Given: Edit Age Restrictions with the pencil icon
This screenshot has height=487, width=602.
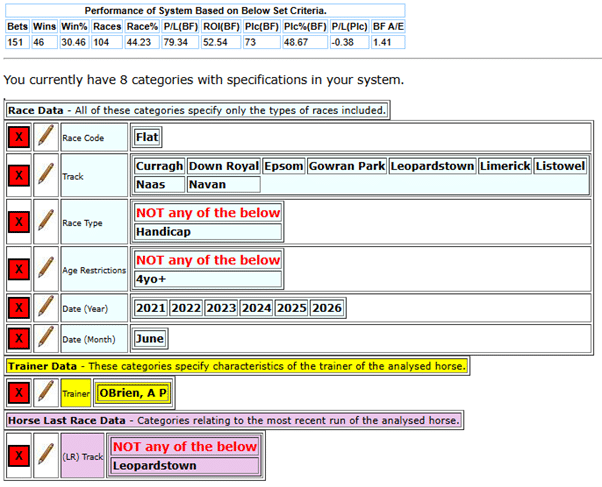Looking at the screenshot, I should (x=46, y=268).
